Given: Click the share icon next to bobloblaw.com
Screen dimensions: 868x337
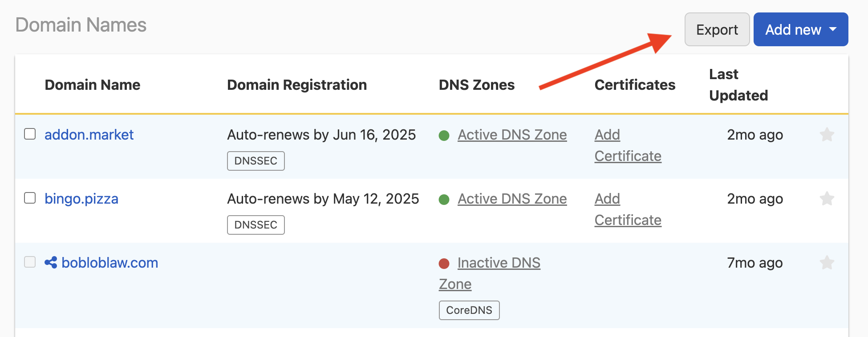Looking at the screenshot, I should [50, 263].
